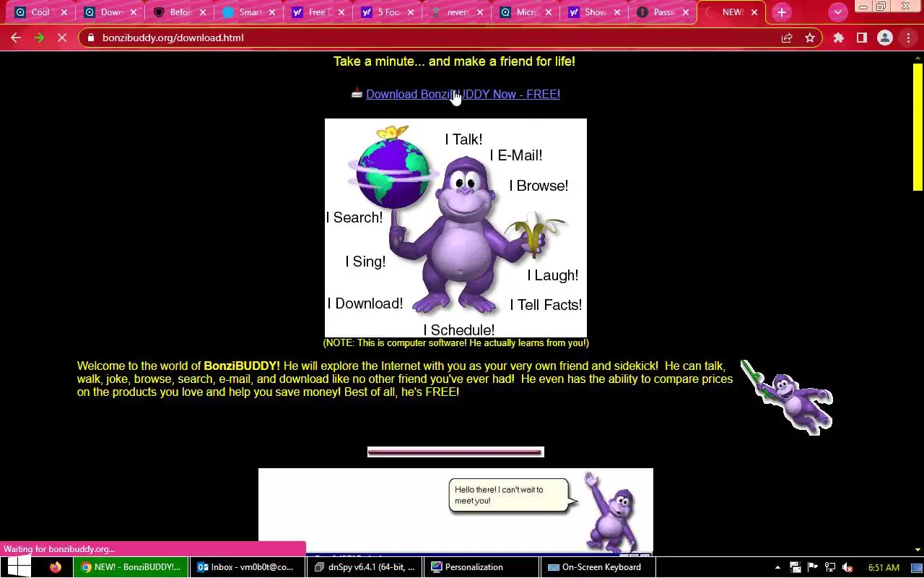Click the swinging purple gorilla image
Image resolution: width=924 pixels, height=578 pixels.
point(787,397)
